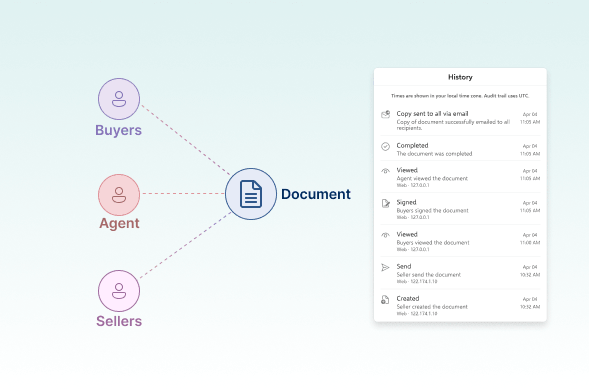This screenshot has width=589, height=389.
Task: Click the History panel title
Action: 460,77
